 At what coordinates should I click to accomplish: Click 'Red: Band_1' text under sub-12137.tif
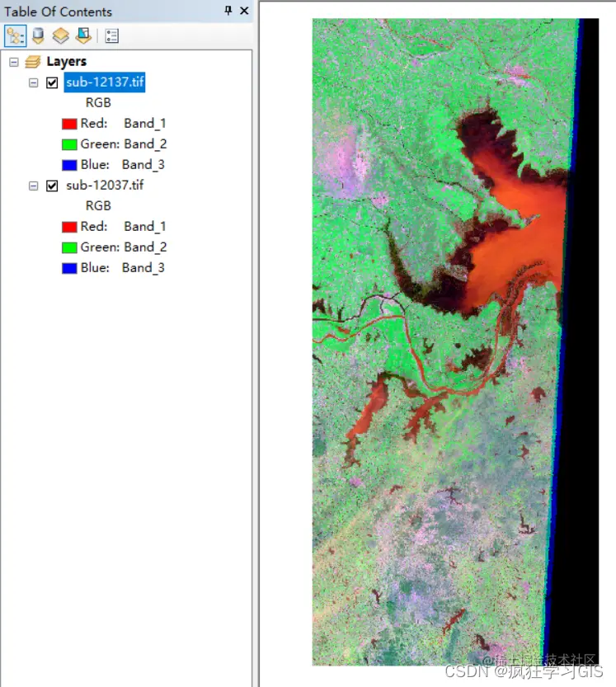pyautogui.click(x=123, y=124)
